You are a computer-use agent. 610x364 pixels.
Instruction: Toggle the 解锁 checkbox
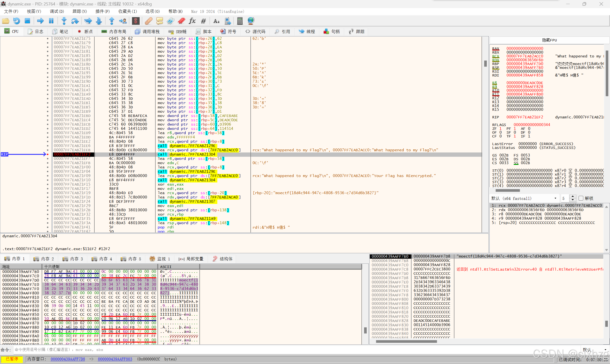[581, 198]
